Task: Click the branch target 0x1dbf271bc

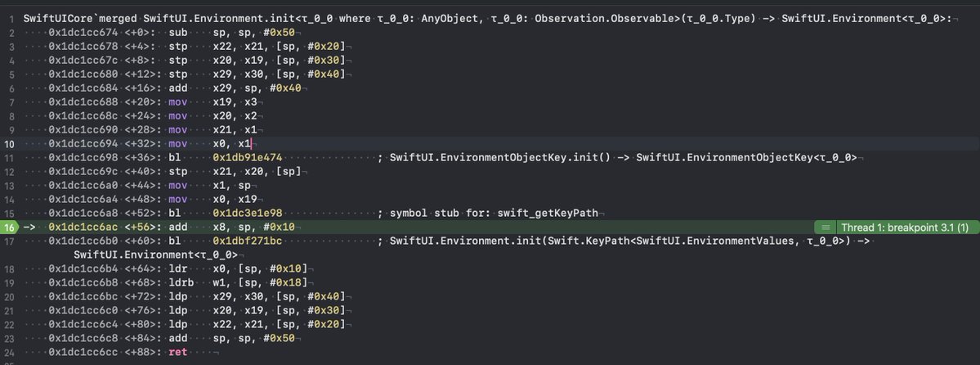Action: [x=248, y=241]
